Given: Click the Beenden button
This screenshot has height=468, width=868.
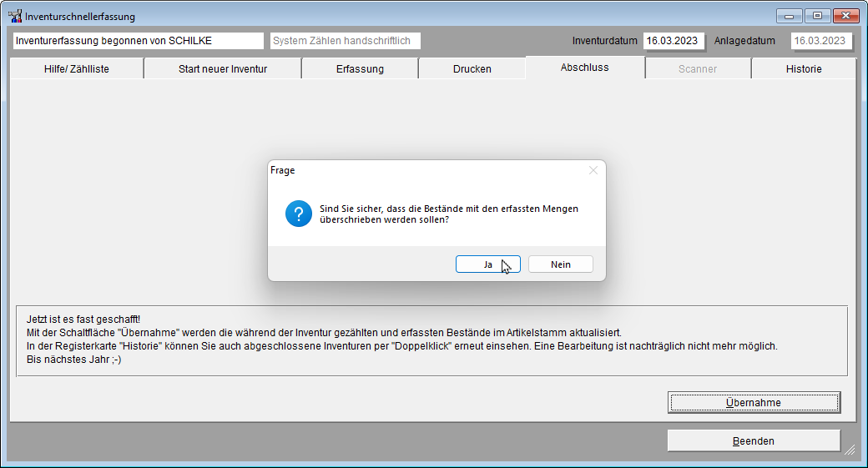Looking at the screenshot, I should click(754, 441).
